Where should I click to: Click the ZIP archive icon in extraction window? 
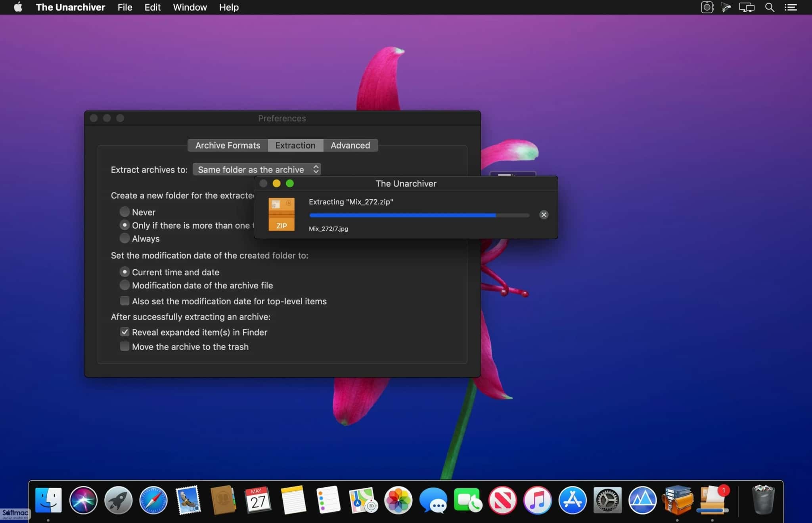coord(282,214)
